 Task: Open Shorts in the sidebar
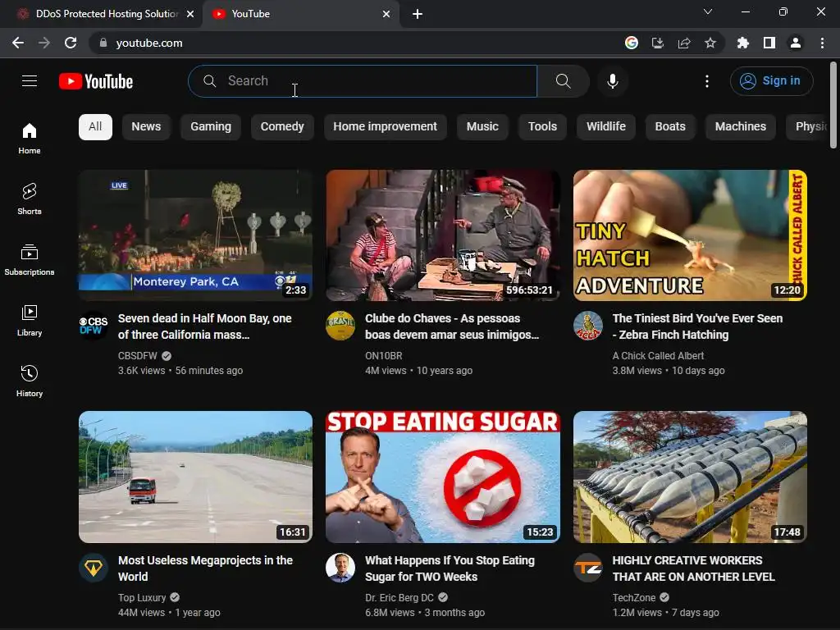[30, 199]
